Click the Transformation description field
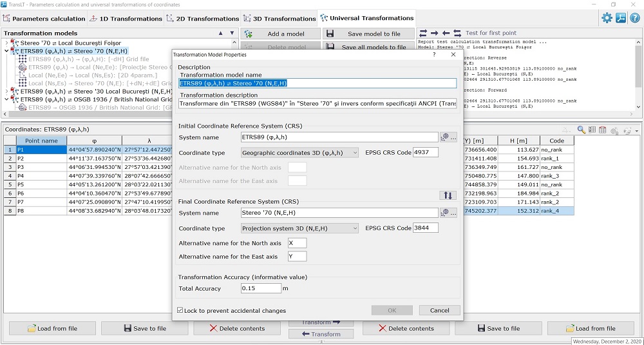Image resolution: width=644 pixels, height=345 pixels. tap(317, 104)
